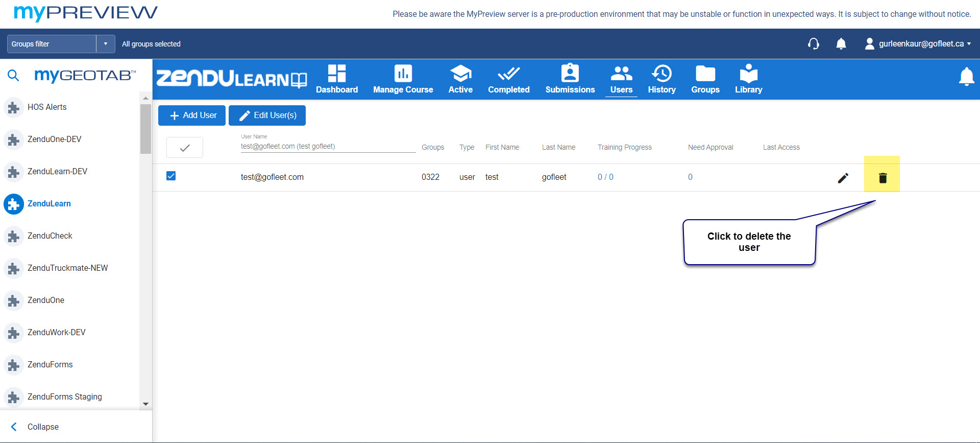980x443 pixels.
Task: Click the MyGeotab notifications bell icon
Action: [x=841, y=44]
